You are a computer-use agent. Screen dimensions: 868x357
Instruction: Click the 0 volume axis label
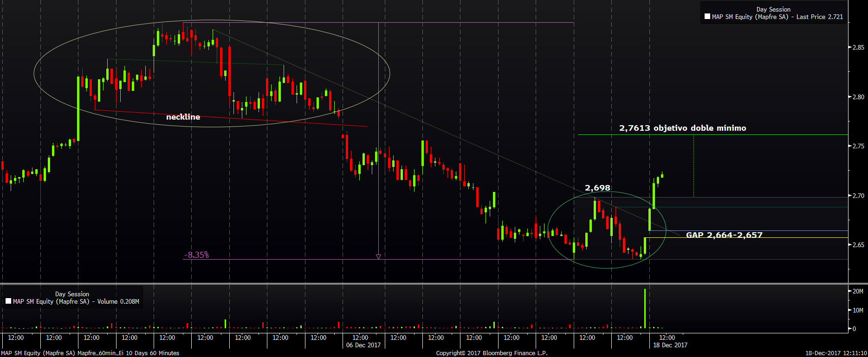point(854,329)
